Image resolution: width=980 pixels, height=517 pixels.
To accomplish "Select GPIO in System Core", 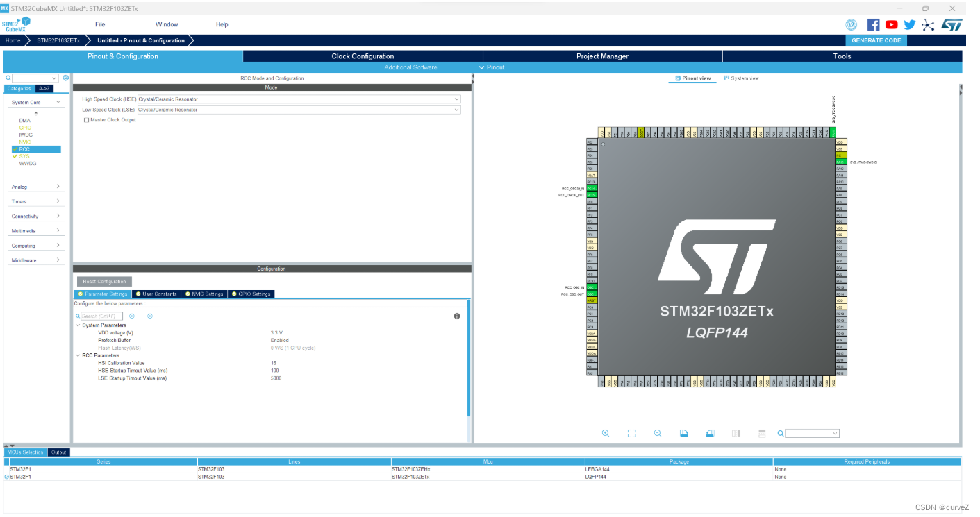I will pos(25,128).
